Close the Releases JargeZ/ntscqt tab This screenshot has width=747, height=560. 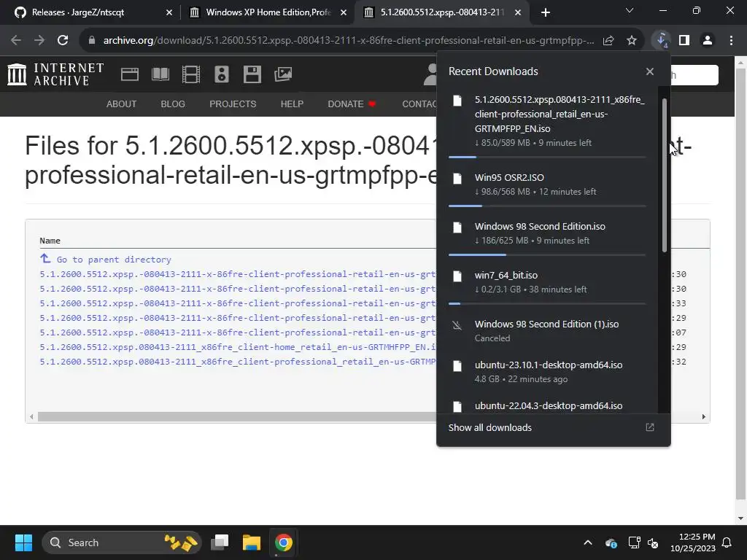click(x=169, y=12)
